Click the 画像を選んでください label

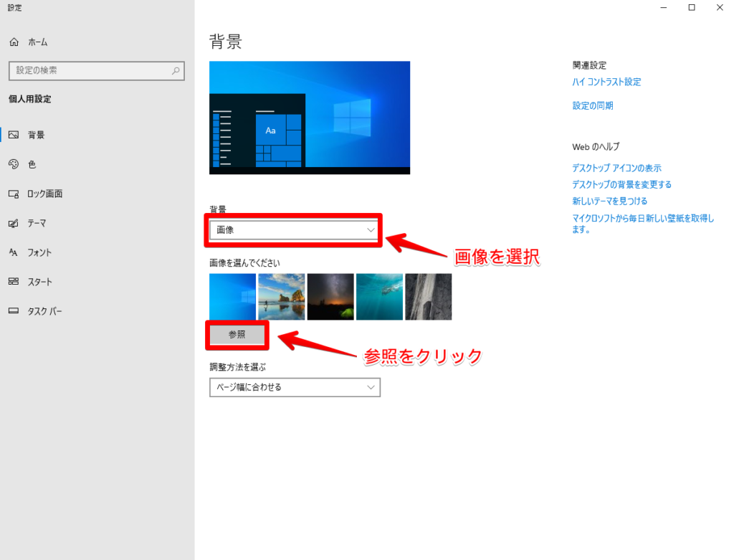(x=244, y=262)
